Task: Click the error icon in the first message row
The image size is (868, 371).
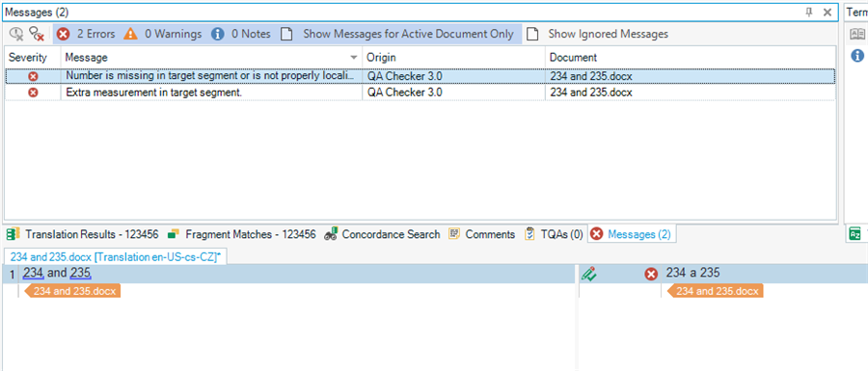Action: tap(33, 76)
